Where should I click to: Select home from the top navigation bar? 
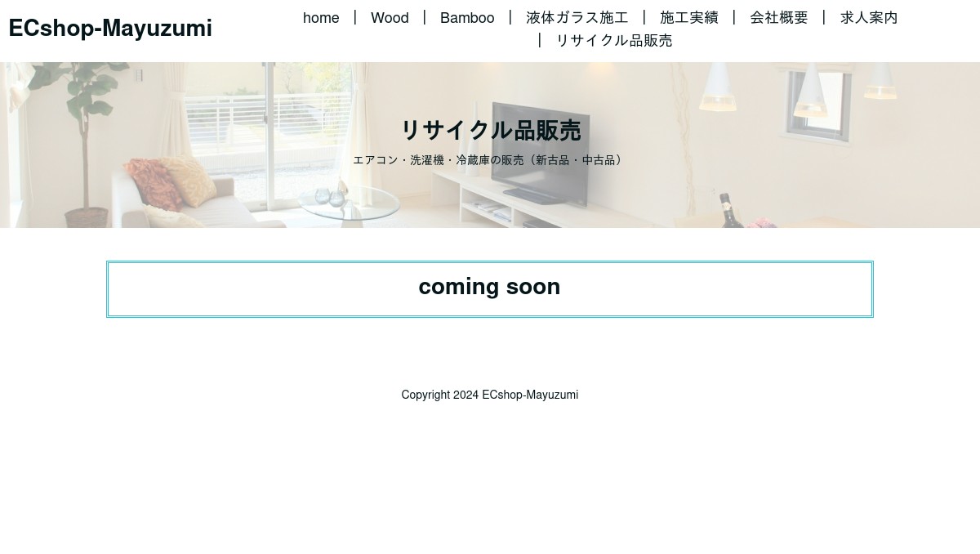point(321,18)
